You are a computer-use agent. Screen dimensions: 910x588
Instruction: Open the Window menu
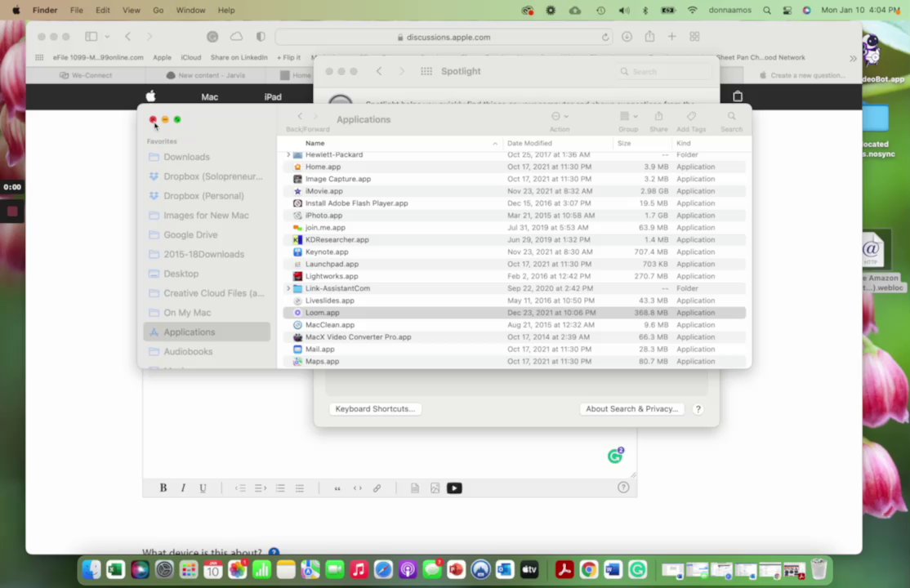click(x=190, y=10)
